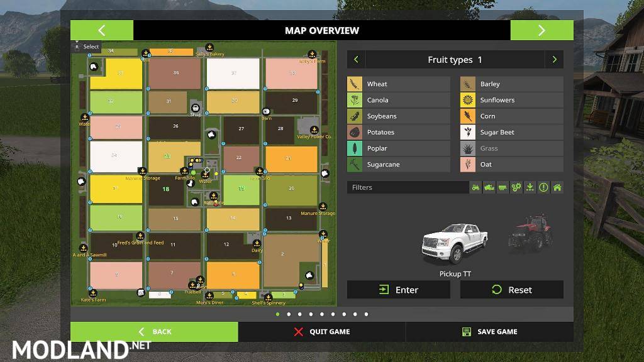Click the Oat crop icon
The width and height of the screenshot is (644, 362).
coord(468,164)
